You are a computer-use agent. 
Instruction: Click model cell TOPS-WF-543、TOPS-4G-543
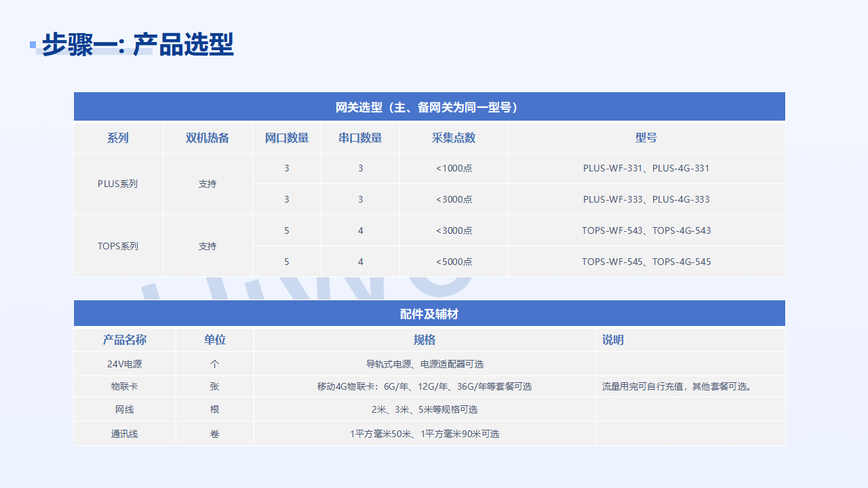[646, 230]
